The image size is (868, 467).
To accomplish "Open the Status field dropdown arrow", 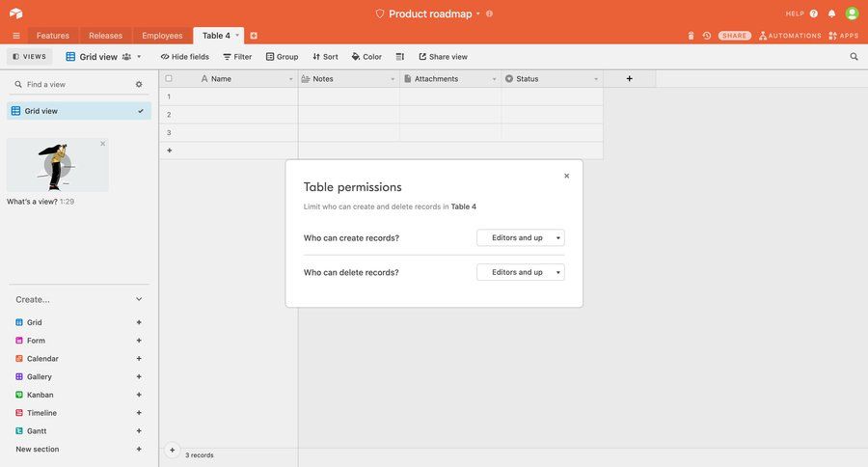I will click(596, 79).
